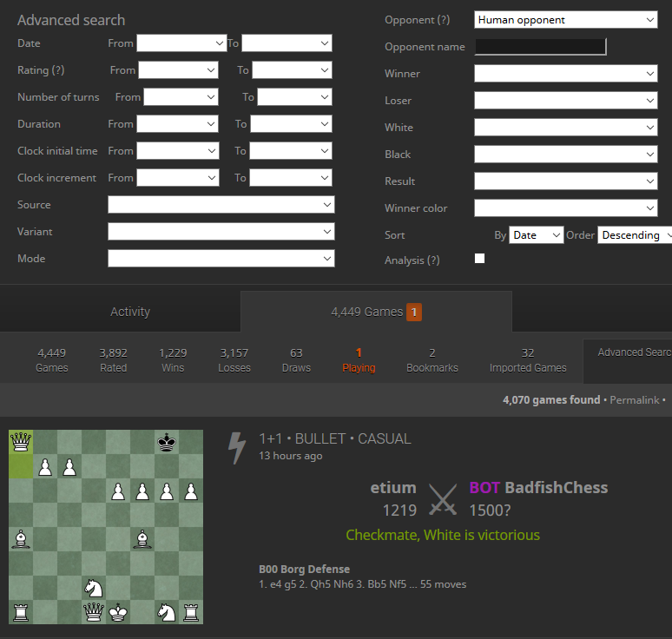
Task: Click the '4,070 games found' text
Action: [x=551, y=400]
